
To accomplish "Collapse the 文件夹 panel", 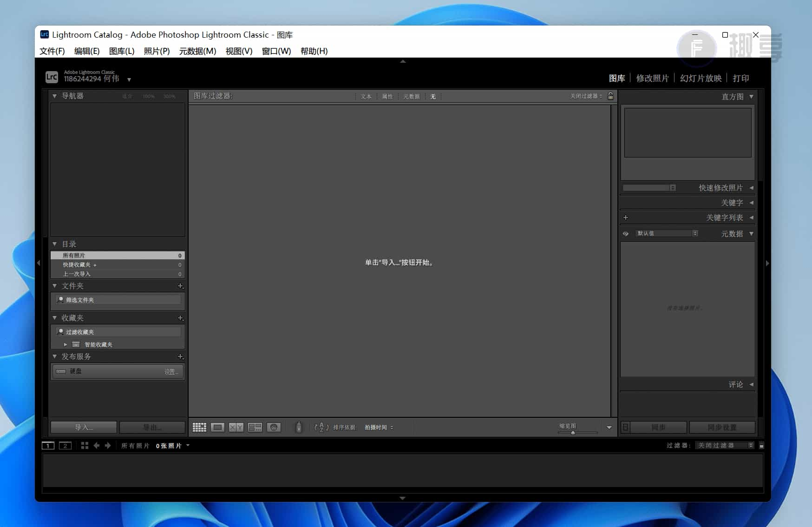I will (x=54, y=286).
